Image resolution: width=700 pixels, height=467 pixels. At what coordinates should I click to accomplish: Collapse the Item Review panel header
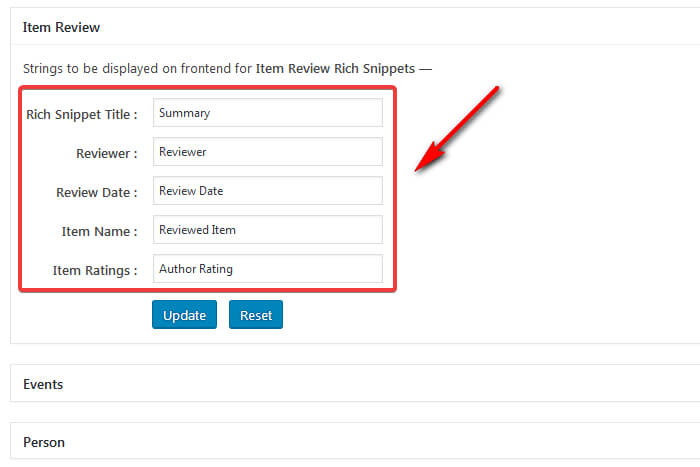pyautogui.click(x=61, y=27)
